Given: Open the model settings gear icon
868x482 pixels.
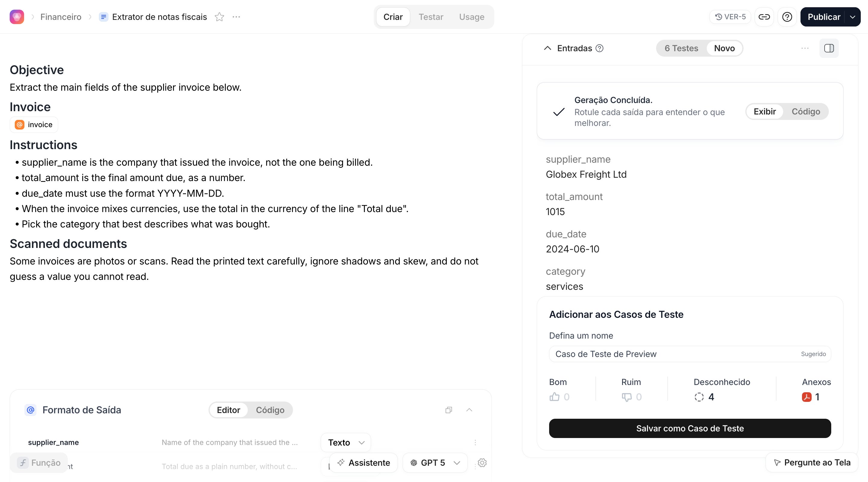Looking at the screenshot, I should coord(482,462).
